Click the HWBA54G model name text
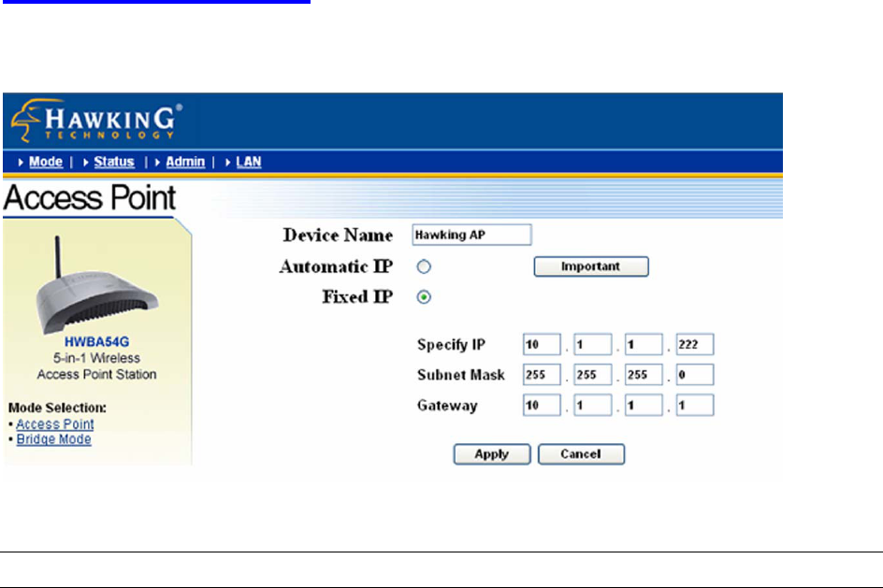Screen dimensions: 883x588 (x=96, y=342)
